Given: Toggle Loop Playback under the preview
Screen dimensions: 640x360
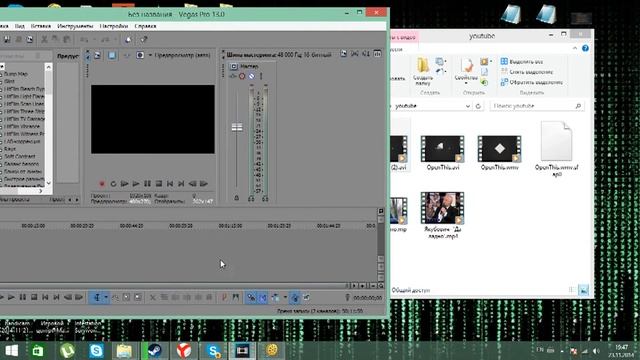Looking at the screenshot, I should 113,184.
